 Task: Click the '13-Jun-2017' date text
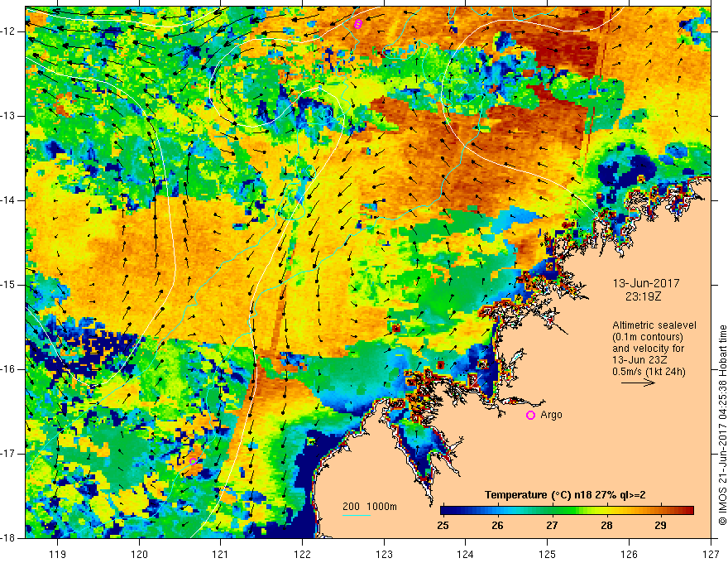pos(646,283)
